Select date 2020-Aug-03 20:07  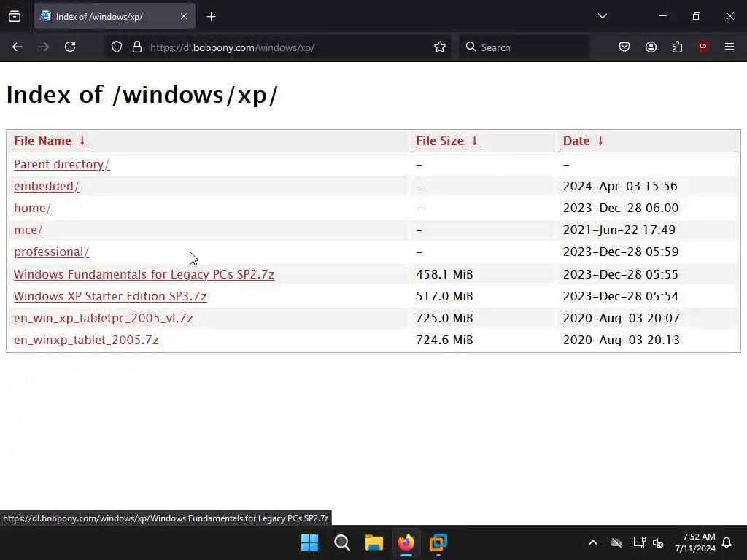click(622, 318)
